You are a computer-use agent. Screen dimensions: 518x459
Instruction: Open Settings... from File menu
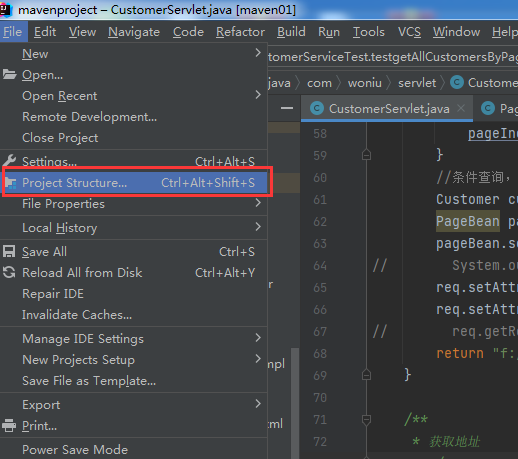(x=134, y=161)
